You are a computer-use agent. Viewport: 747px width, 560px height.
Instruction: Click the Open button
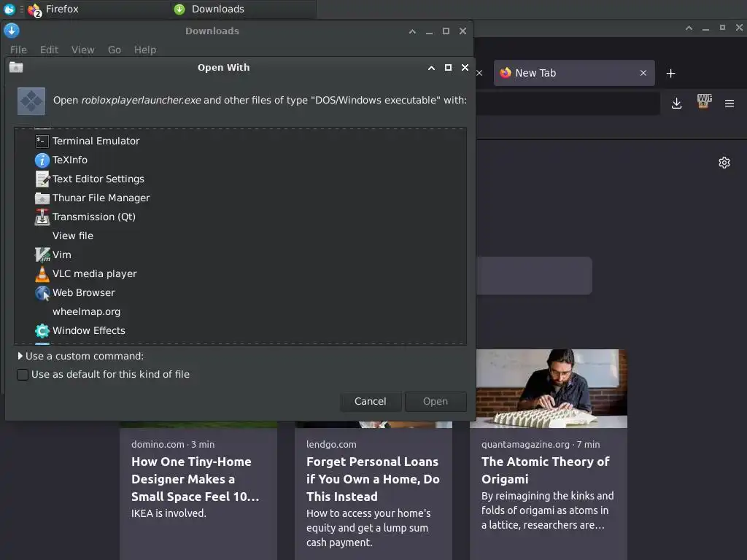point(436,402)
